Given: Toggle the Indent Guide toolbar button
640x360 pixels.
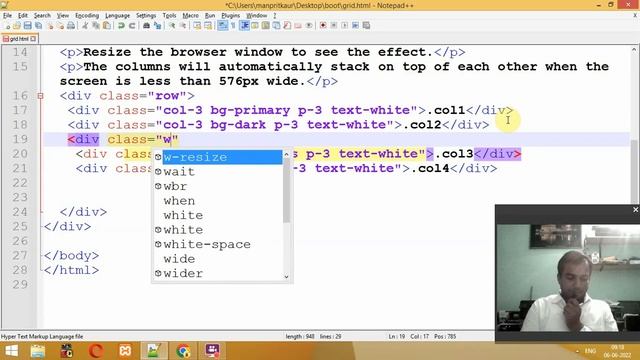Looking at the screenshot, I should click(x=244, y=25).
